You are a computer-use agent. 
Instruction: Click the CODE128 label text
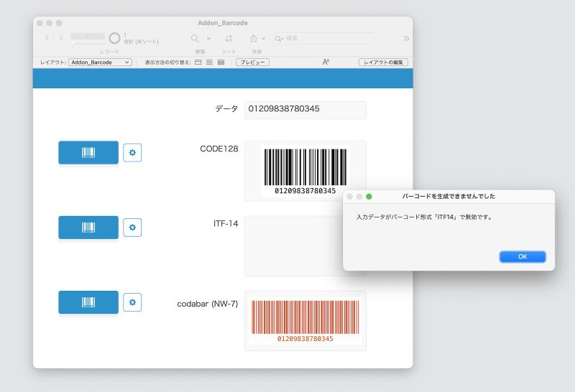point(219,149)
